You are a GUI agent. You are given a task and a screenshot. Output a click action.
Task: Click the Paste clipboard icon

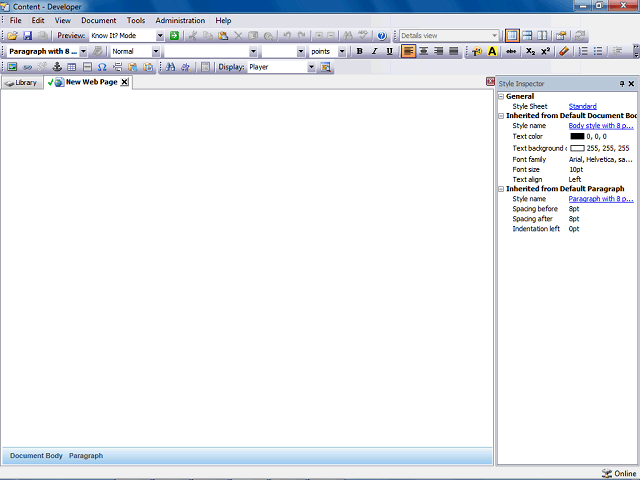(x=223, y=36)
